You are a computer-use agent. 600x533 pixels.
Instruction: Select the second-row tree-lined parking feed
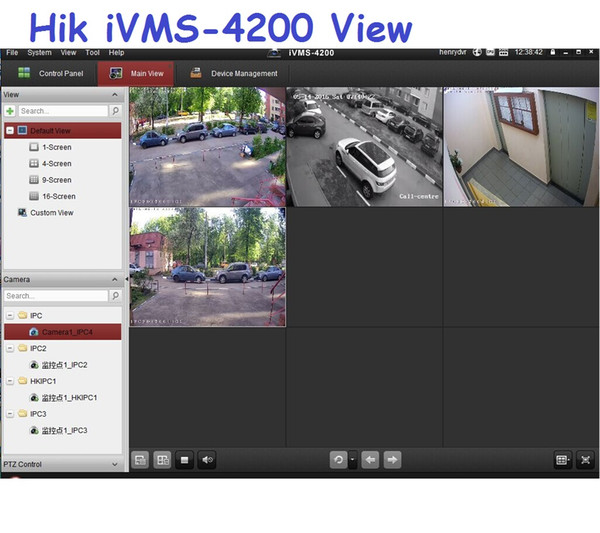[x=207, y=267]
